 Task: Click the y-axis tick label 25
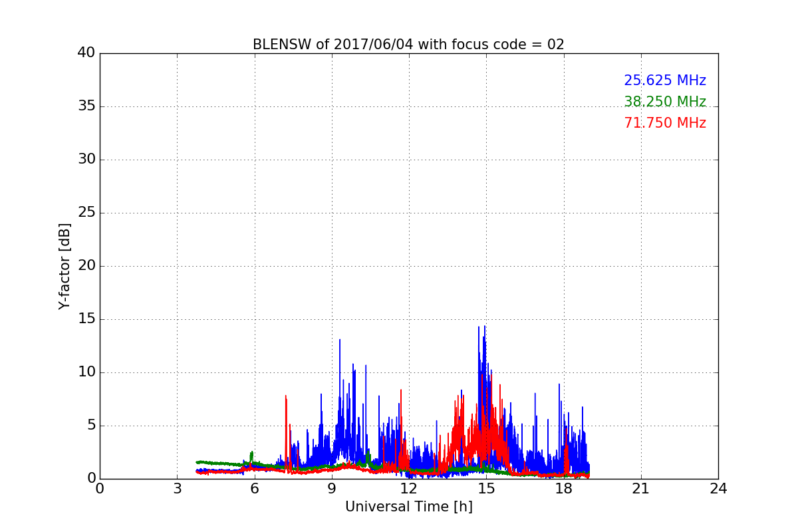point(86,213)
